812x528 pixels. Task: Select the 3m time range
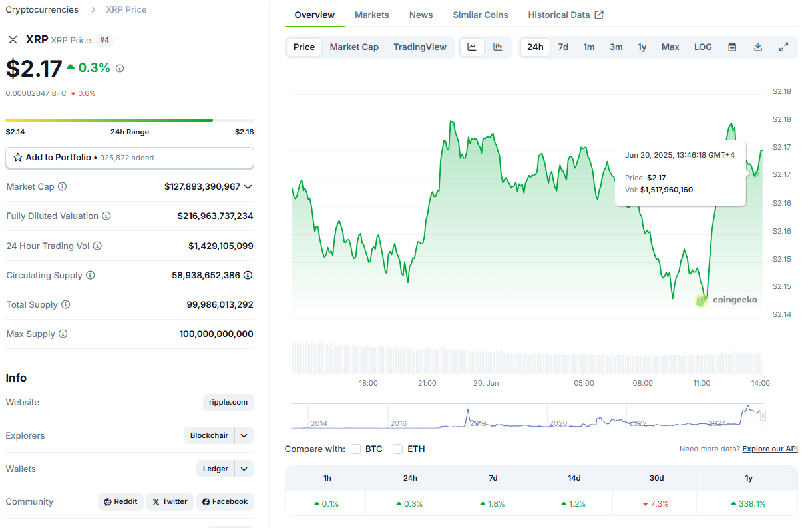pyautogui.click(x=616, y=47)
